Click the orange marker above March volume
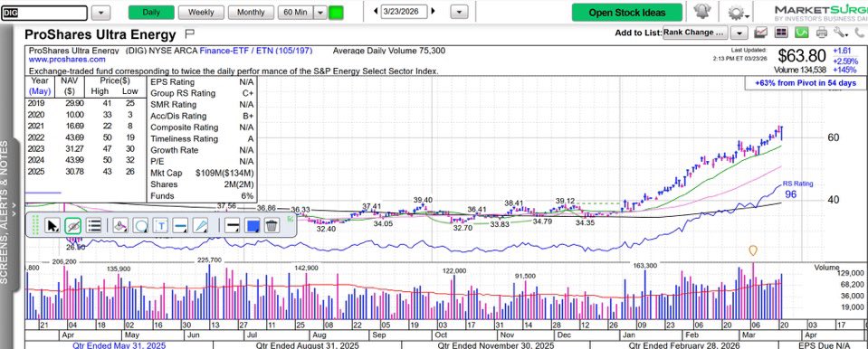The width and height of the screenshot is (868, 349). click(x=752, y=250)
